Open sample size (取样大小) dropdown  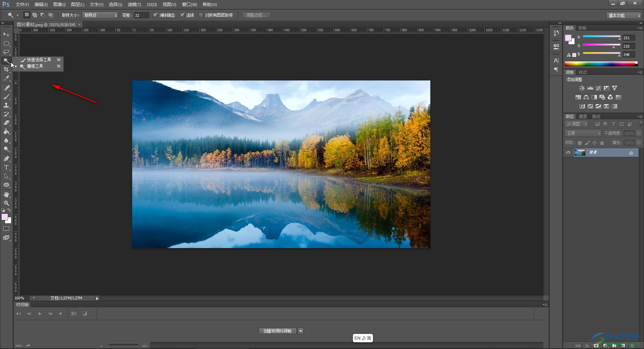point(100,15)
